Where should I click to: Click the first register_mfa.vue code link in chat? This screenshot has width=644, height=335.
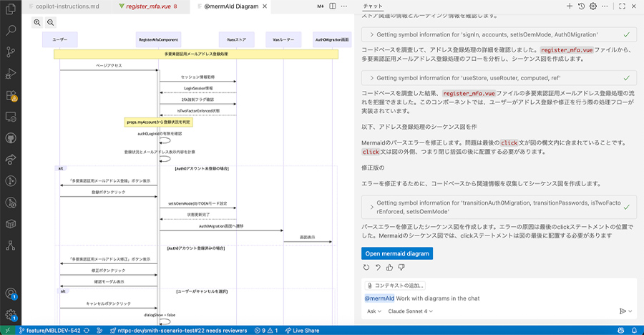567,49
